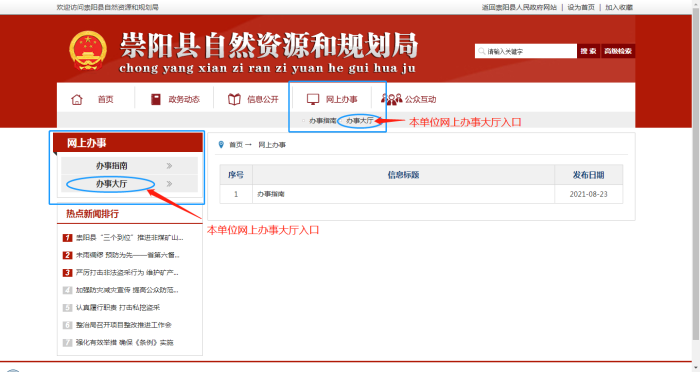
Task: Click chevron icon beside 办事指南 sidebar
Action: (x=169, y=166)
